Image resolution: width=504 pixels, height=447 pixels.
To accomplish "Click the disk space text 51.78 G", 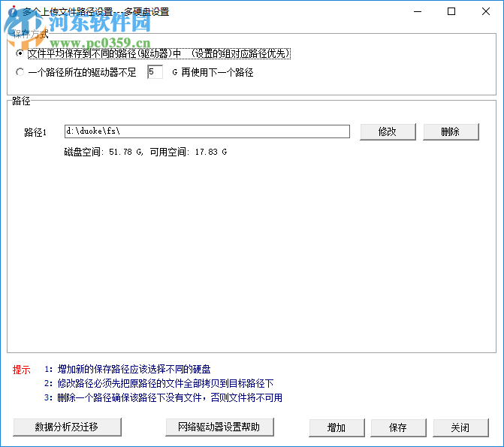I will coord(104,152).
